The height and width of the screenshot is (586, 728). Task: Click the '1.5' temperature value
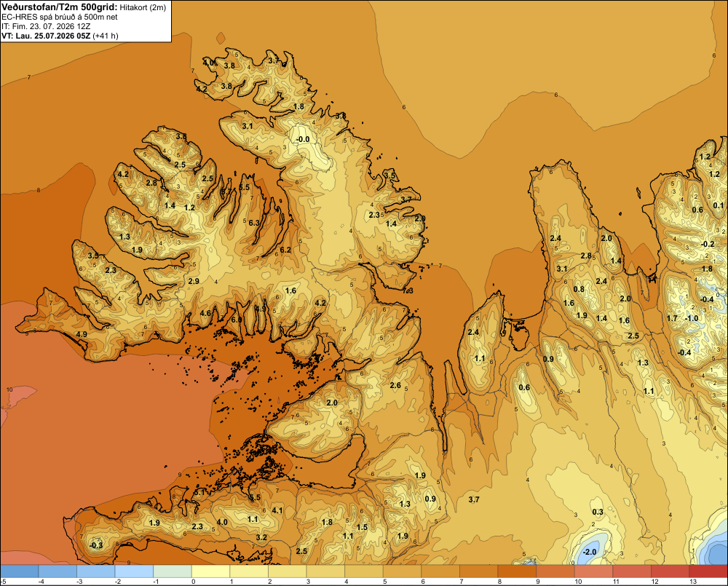(362, 527)
